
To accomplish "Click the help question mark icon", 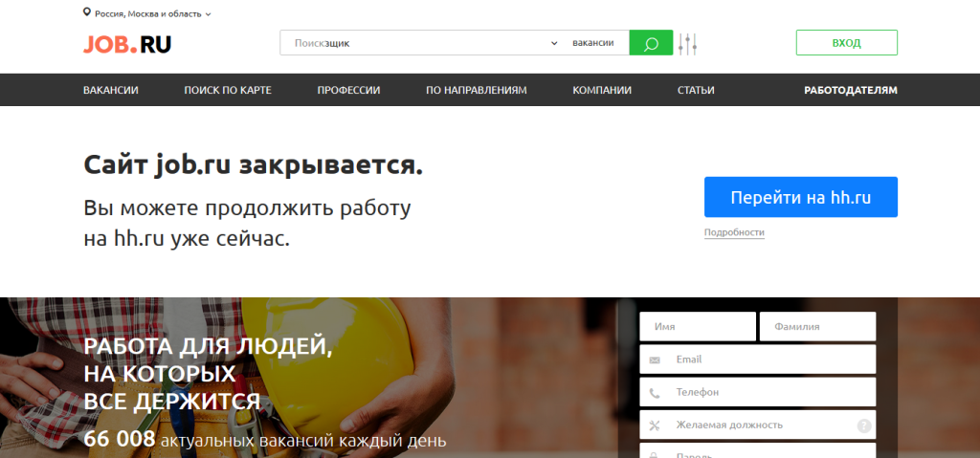I will click(864, 425).
